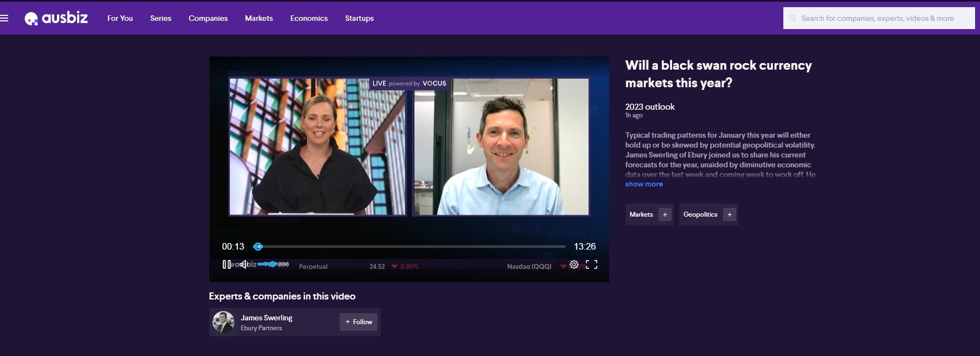Click the video description paragraph
The image size is (980, 356).
pos(720,155)
